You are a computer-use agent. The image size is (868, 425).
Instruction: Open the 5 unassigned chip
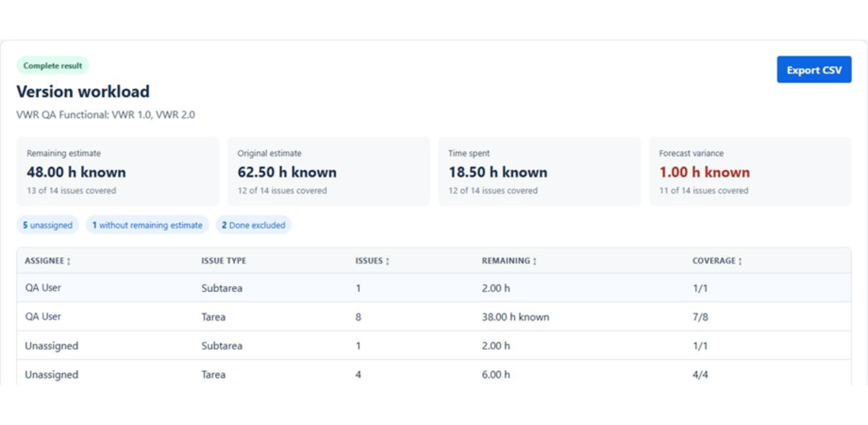pyautogui.click(x=48, y=225)
